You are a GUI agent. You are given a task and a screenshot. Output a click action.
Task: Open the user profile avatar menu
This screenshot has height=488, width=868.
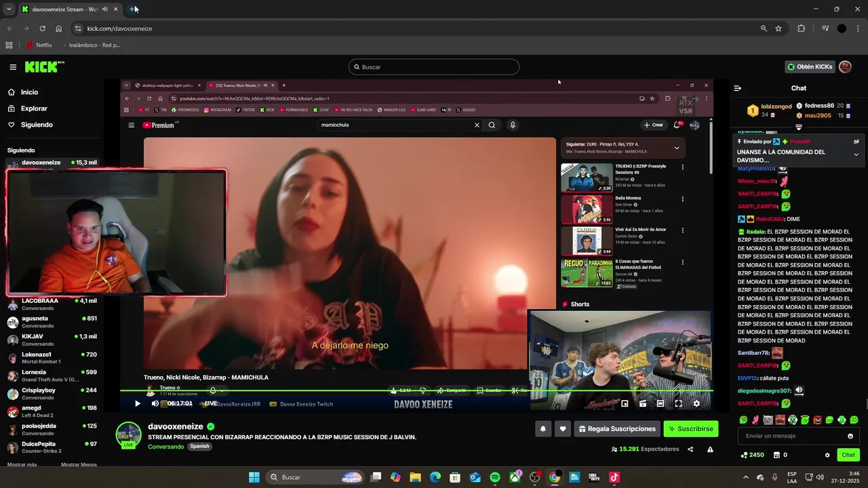coord(845,67)
